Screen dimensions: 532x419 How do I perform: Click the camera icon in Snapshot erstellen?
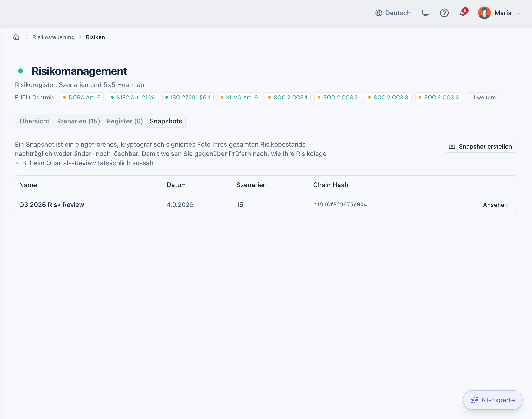coord(452,146)
